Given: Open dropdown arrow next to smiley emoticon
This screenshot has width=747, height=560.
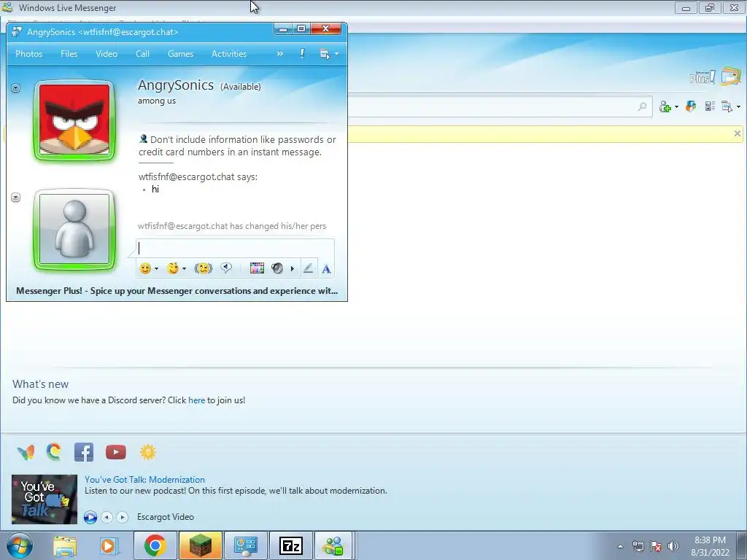Looking at the screenshot, I should coord(156,268).
